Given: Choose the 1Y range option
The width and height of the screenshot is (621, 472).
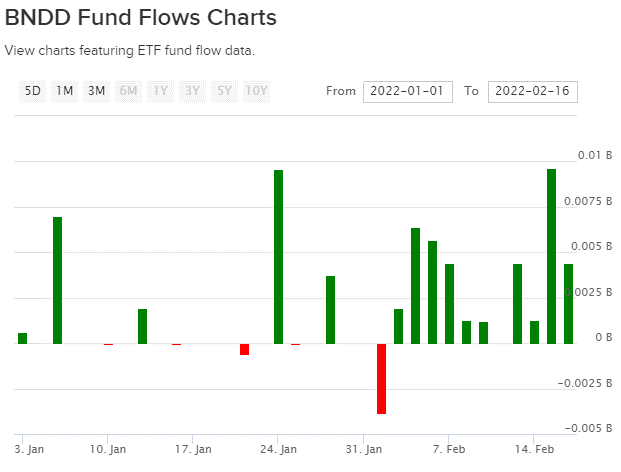Looking at the screenshot, I should (161, 91).
